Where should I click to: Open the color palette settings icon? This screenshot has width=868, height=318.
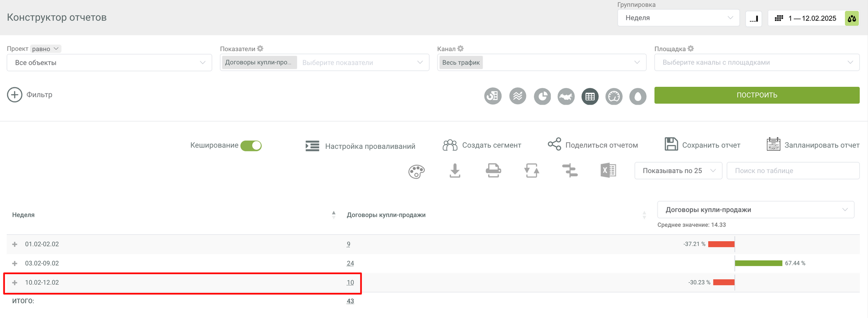[416, 171]
